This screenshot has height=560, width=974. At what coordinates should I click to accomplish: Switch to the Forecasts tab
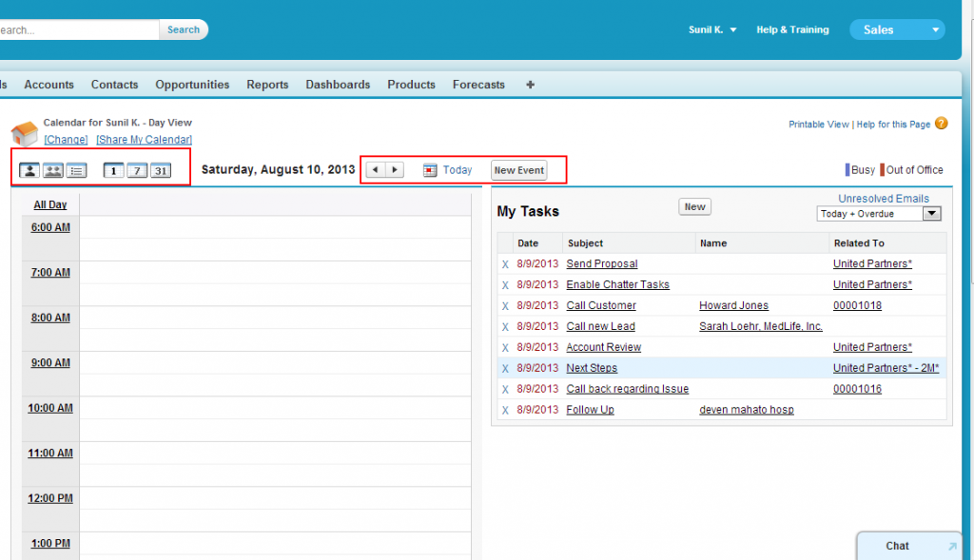[x=478, y=85]
